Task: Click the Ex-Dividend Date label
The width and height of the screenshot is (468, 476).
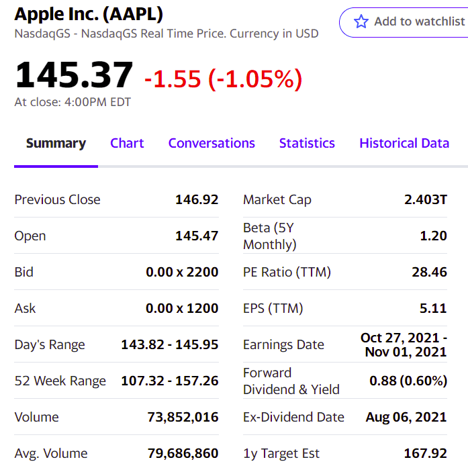Action: pos(293,417)
